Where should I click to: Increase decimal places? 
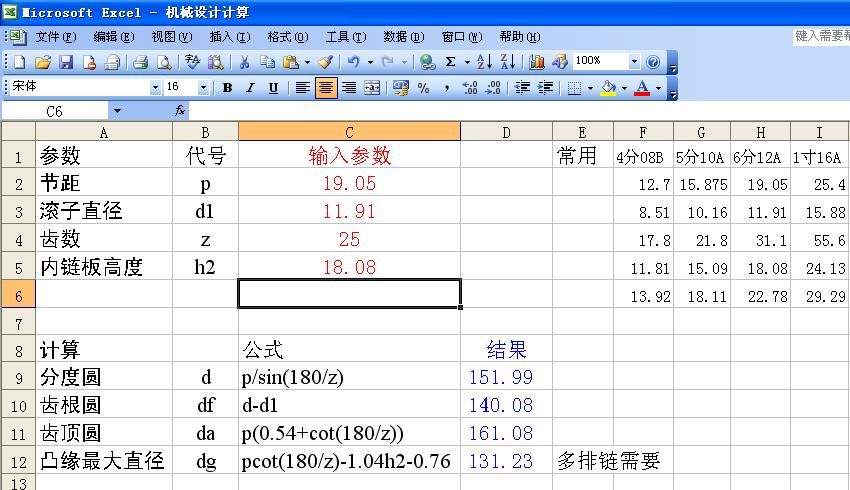pyautogui.click(x=470, y=88)
